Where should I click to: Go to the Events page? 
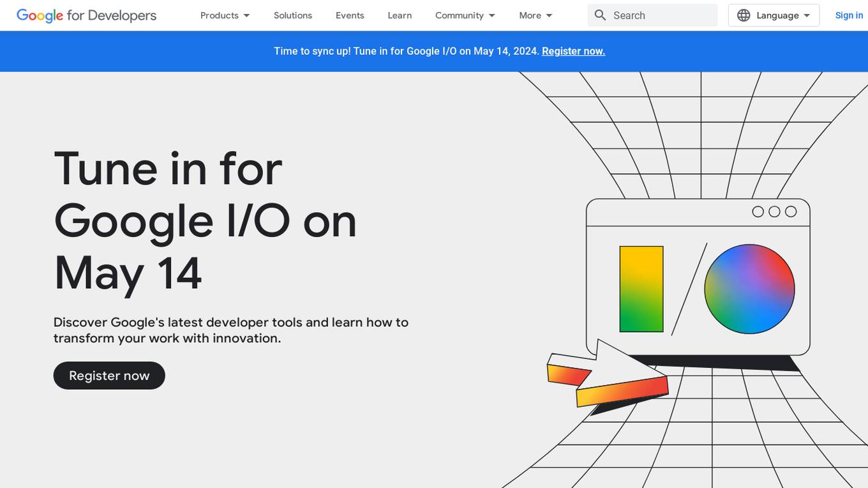pyautogui.click(x=350, y=15)
